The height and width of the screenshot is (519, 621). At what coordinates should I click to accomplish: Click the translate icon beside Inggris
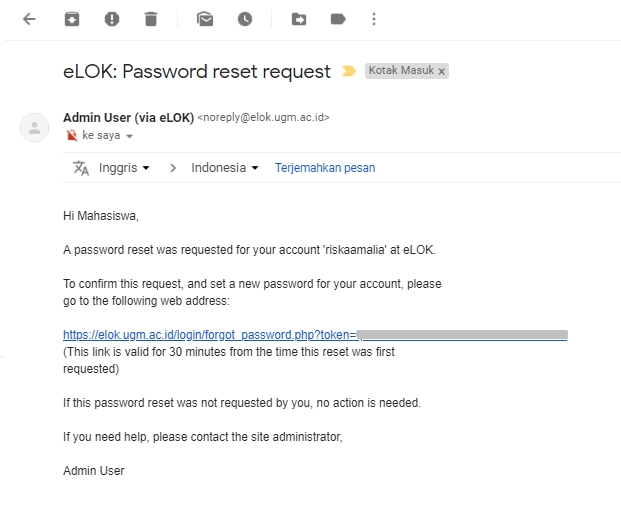[81, 168]
